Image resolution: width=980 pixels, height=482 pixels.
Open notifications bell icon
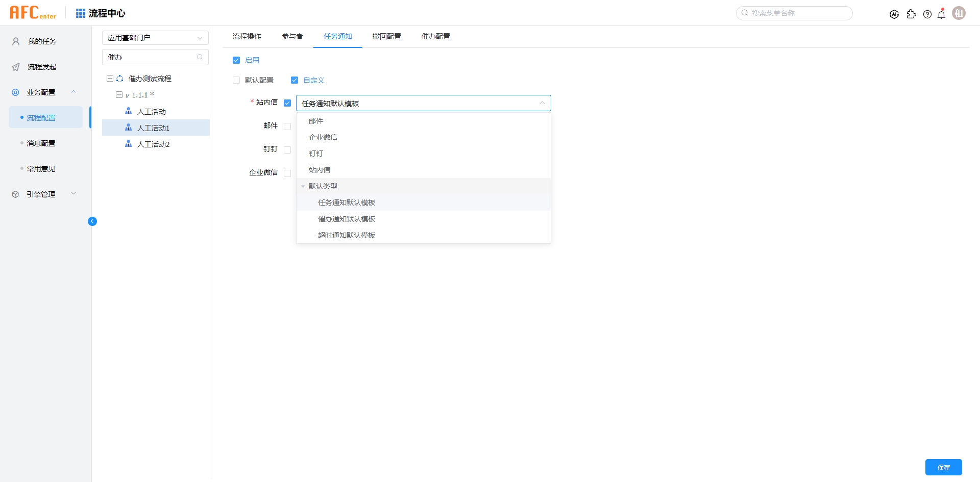point(942,14)
